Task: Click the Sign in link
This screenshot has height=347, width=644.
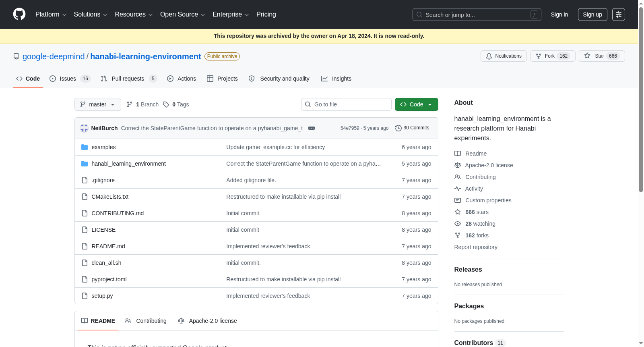Action: point(559,15)
